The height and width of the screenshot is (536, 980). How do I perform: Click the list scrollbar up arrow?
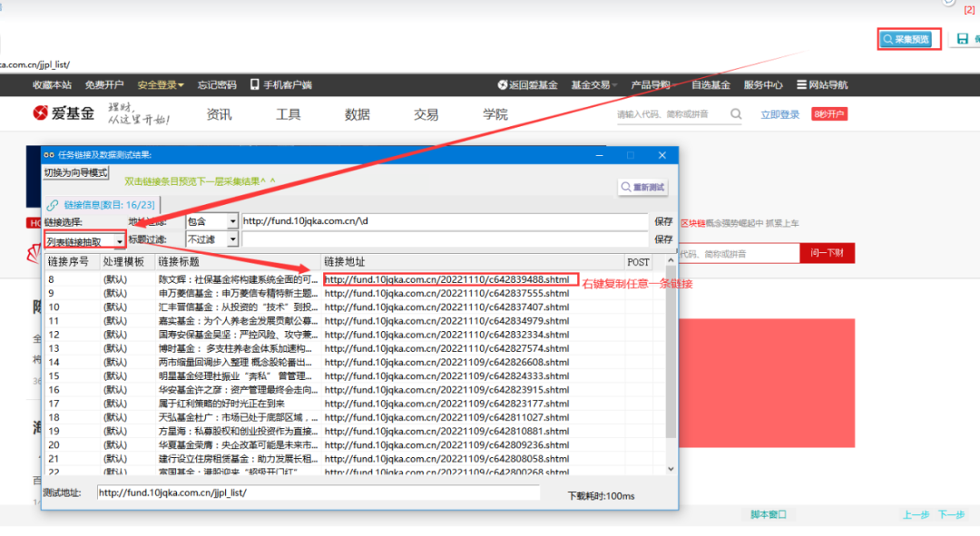[671, 260]
